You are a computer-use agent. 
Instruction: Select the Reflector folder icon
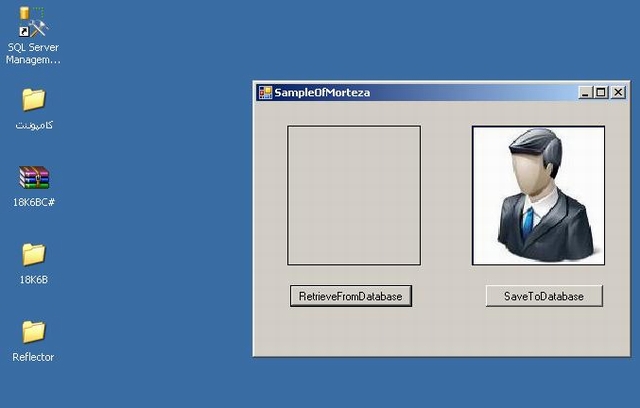click(33, 332)
